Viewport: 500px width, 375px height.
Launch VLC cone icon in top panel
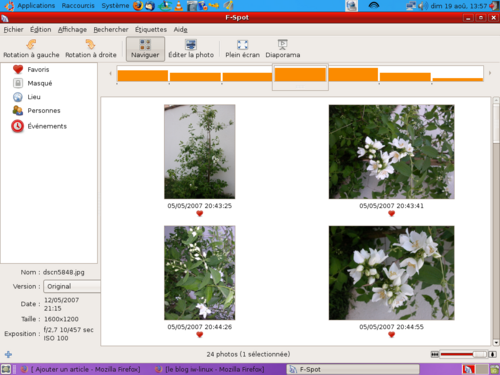pos(179,6)
